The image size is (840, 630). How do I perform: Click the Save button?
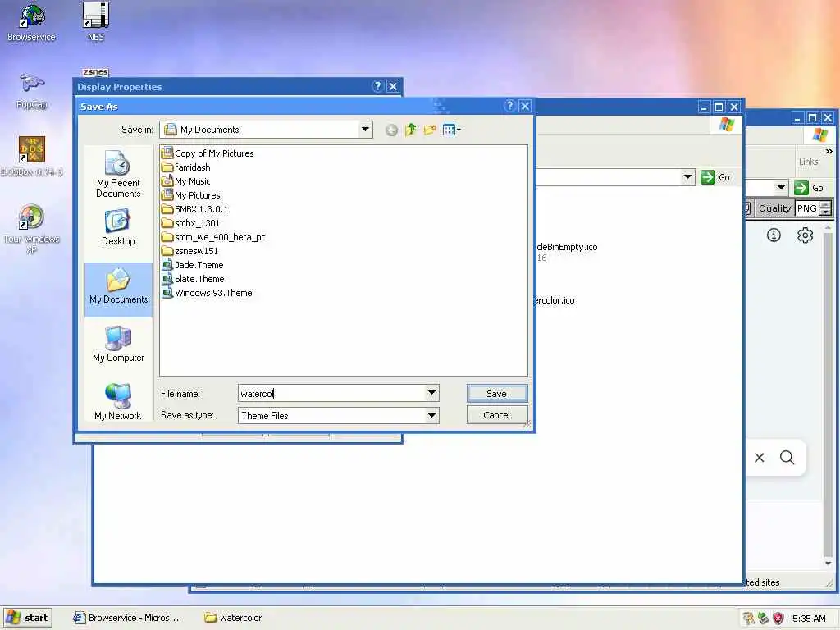tap(496, 393)
